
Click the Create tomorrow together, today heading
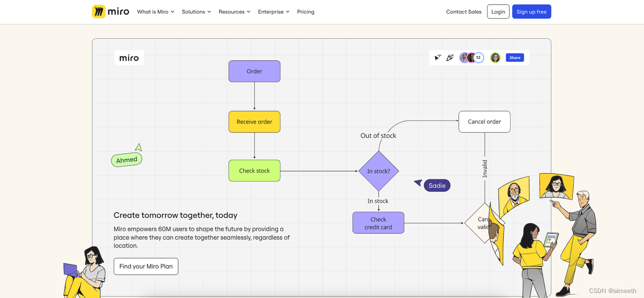coord(176,215)
